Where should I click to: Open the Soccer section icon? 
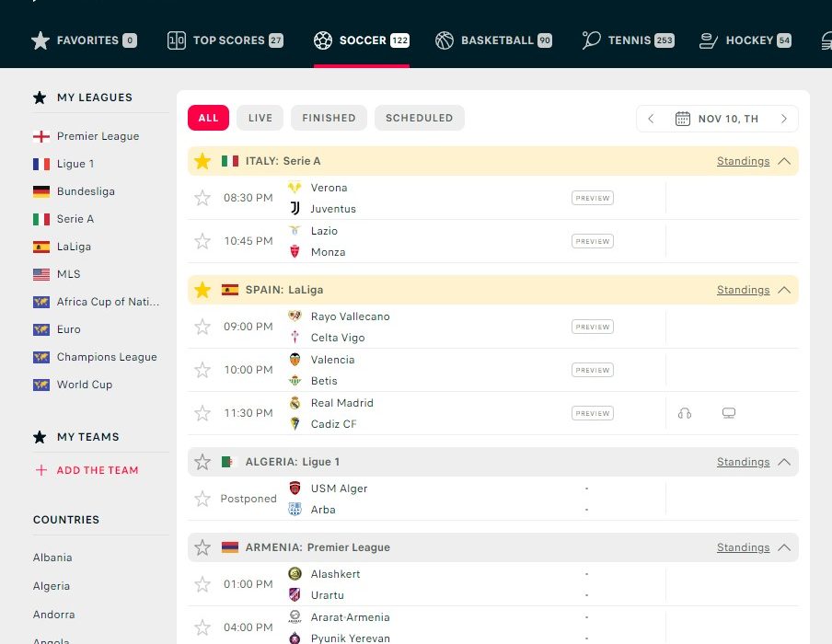pyautogui.click(x=322, y=40)
